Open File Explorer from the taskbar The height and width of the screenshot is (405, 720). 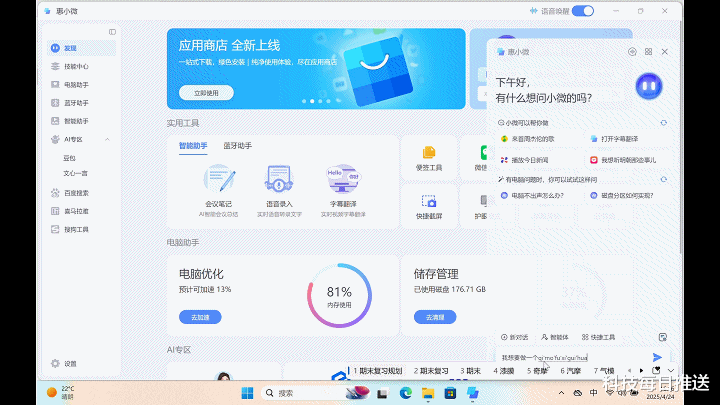(x=428, y=393)
